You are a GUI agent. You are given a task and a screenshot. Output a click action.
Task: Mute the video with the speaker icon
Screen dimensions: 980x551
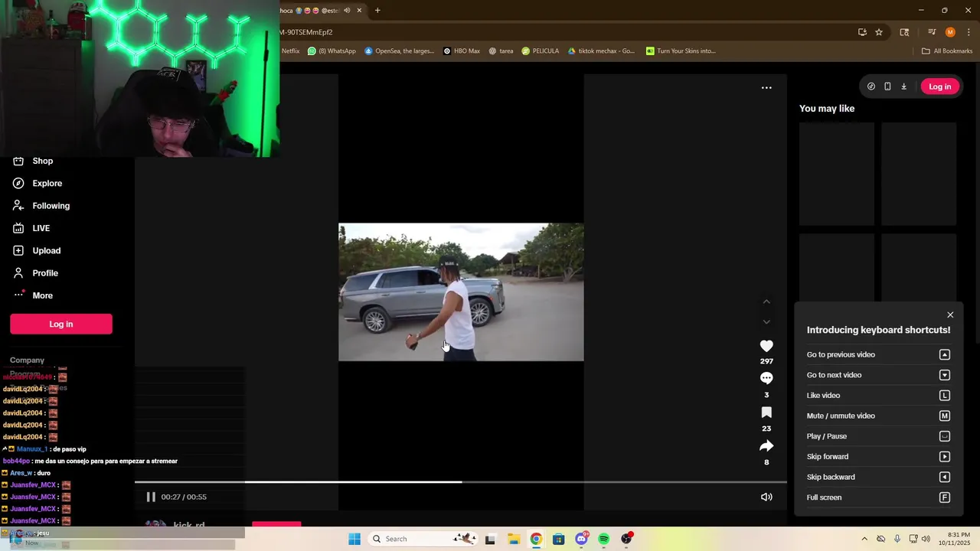click(x=766, y=497)
